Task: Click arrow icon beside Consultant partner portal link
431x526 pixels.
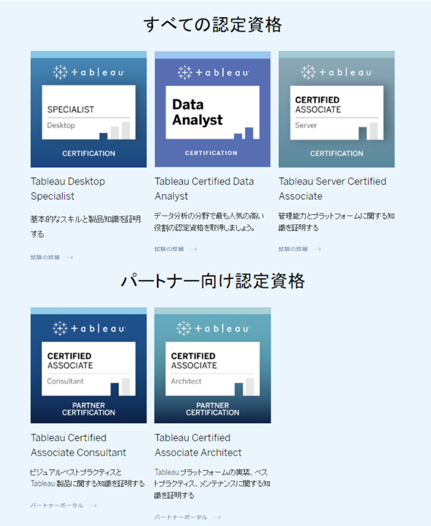Action: click(x=93, y=505)
